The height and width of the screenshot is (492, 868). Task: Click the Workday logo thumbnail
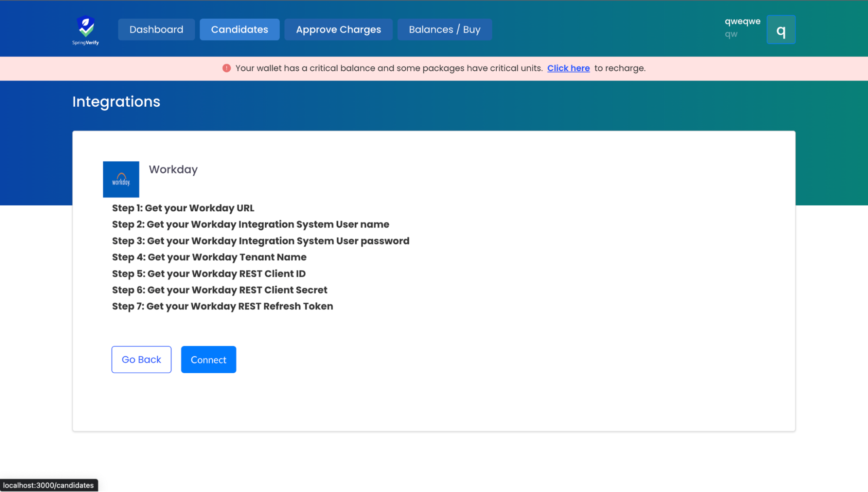(x=121, y=179)
